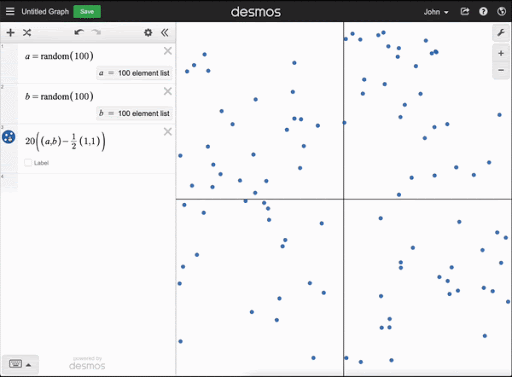This screenshot has height=377, width=512.
Task: Open graph settings wrench
Action: [501, 33]
